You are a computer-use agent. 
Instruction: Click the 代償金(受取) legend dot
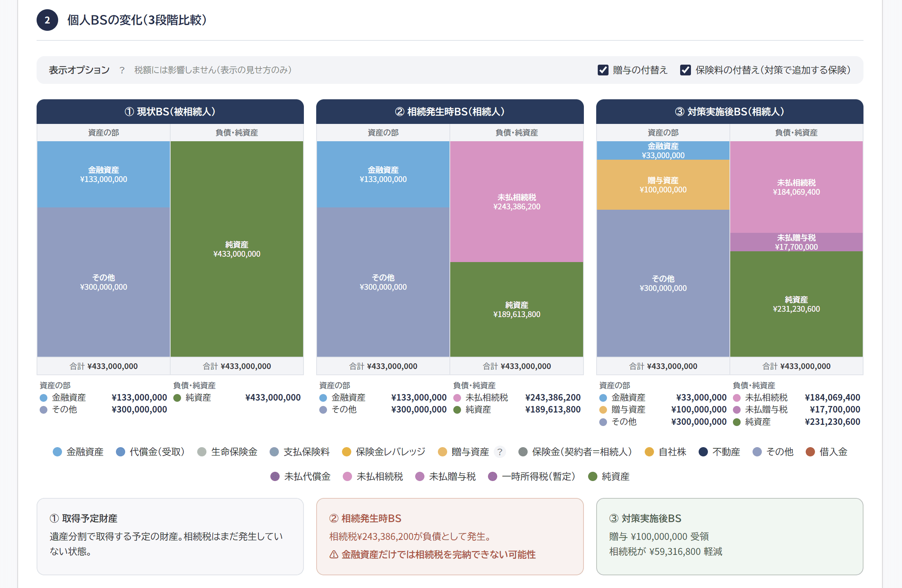coord(121,452)
